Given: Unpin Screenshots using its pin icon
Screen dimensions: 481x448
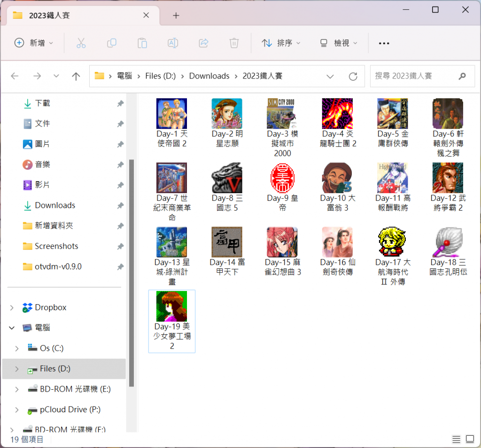Looking at the screenshot, I should pyautogui.click(x=120, y=246).
